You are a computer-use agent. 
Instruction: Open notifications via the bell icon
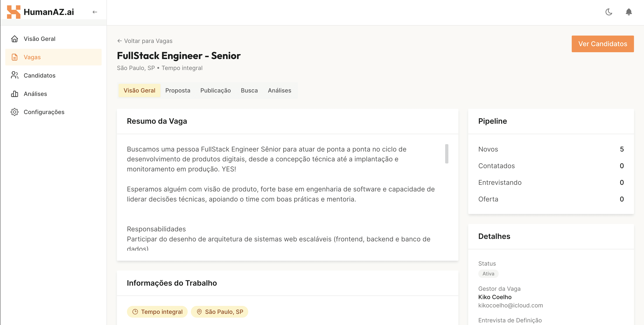[629, 12]
